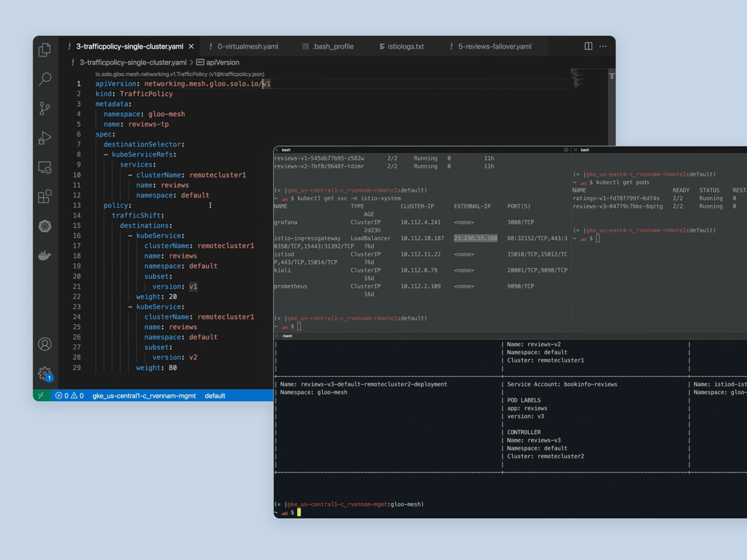747x560 pixels.
Task: Click the io.solo.gloo.mesh schema label above code
Action: [x=180, y=74]
